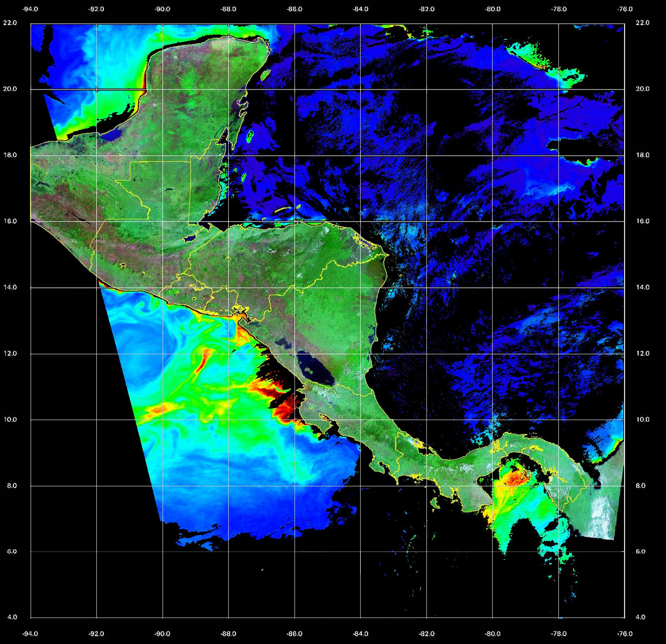Click the right axis label 22.0
The image size is (666, 644).
[642, 23]
